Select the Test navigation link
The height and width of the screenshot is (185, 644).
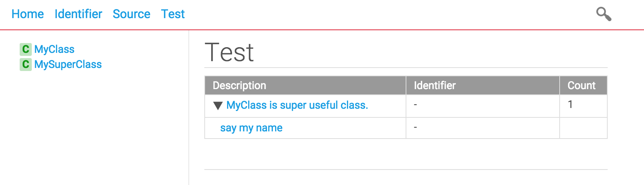(x=173, y=14)
